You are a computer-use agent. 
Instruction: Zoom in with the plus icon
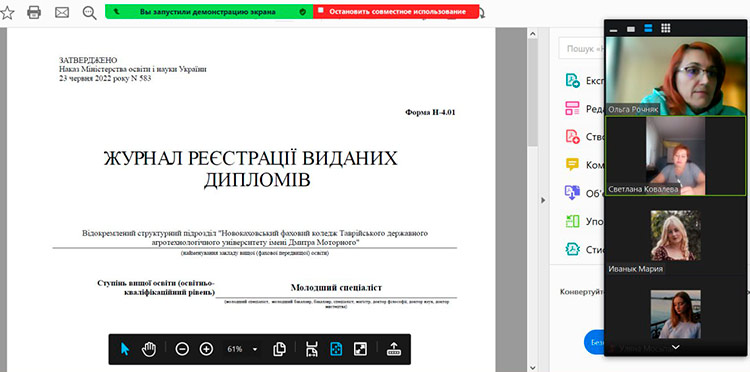(206, 349)
